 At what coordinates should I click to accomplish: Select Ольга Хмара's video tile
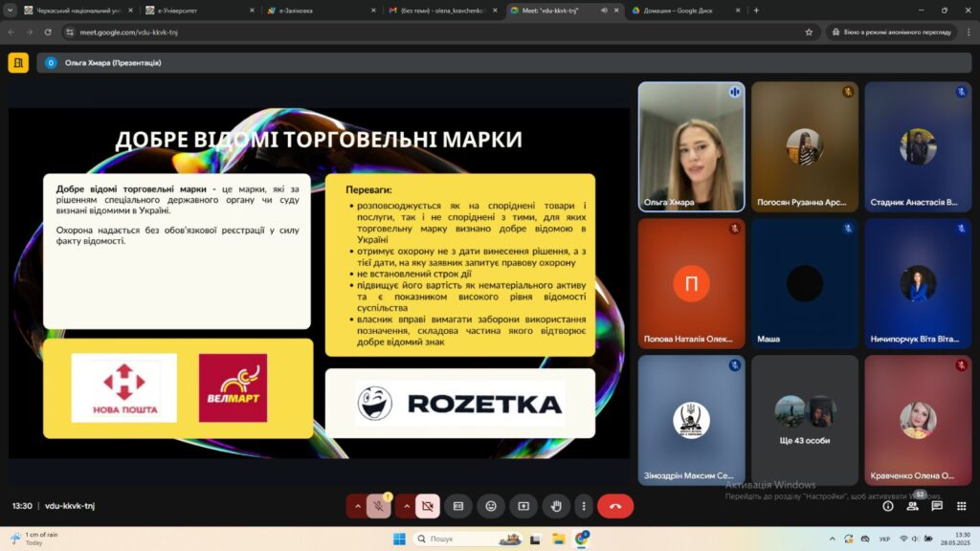click(691, 145)
